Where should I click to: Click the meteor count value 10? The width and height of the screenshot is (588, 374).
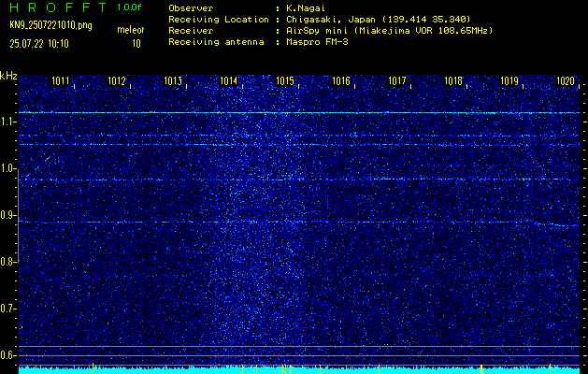tap(136, 44)
